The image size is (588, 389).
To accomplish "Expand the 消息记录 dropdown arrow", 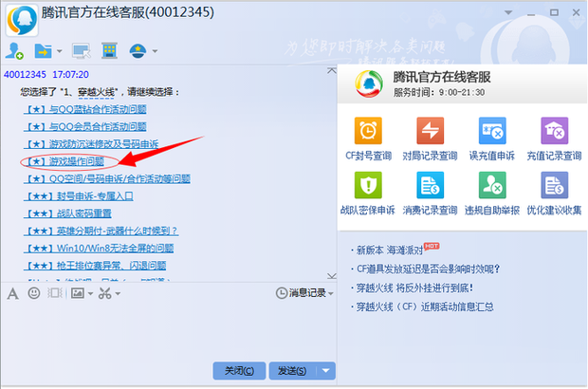I will pos(331,293).
